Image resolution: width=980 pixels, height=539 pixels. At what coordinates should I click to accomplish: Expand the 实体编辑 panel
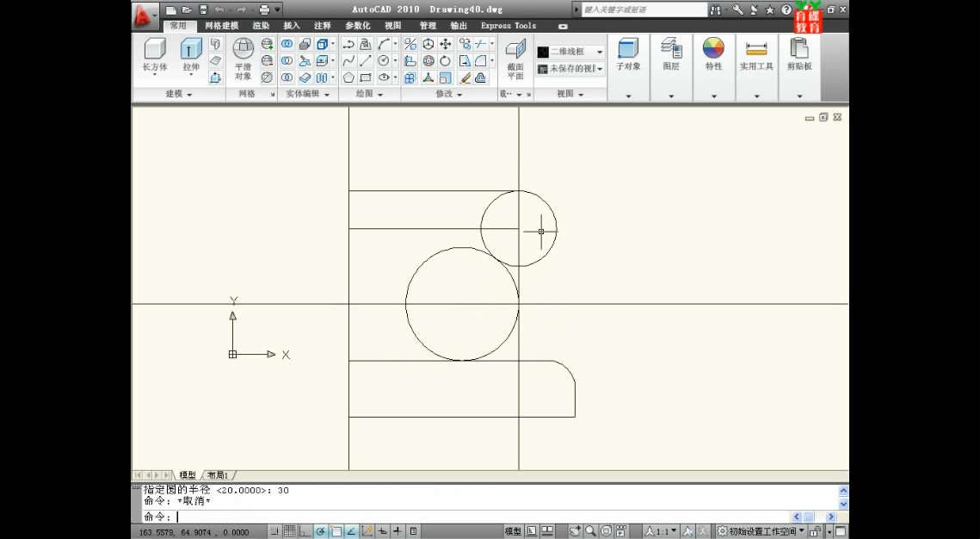tap(307, 94)
